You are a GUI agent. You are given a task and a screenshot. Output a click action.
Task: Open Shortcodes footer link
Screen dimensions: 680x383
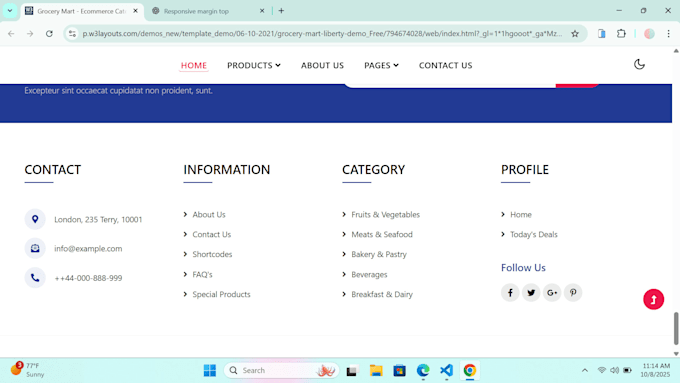[212, 255]
